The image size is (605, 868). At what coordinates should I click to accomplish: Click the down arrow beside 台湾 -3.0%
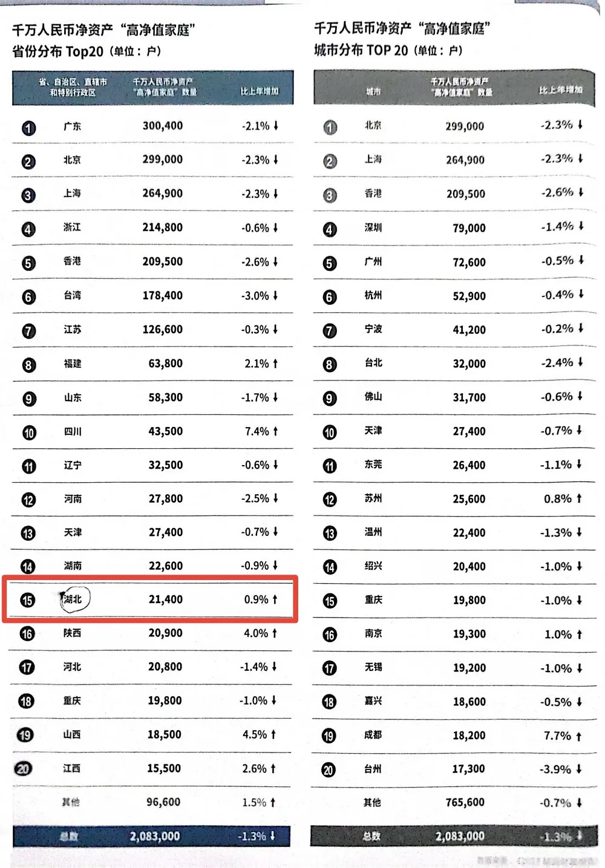click(x=275, y=296)
